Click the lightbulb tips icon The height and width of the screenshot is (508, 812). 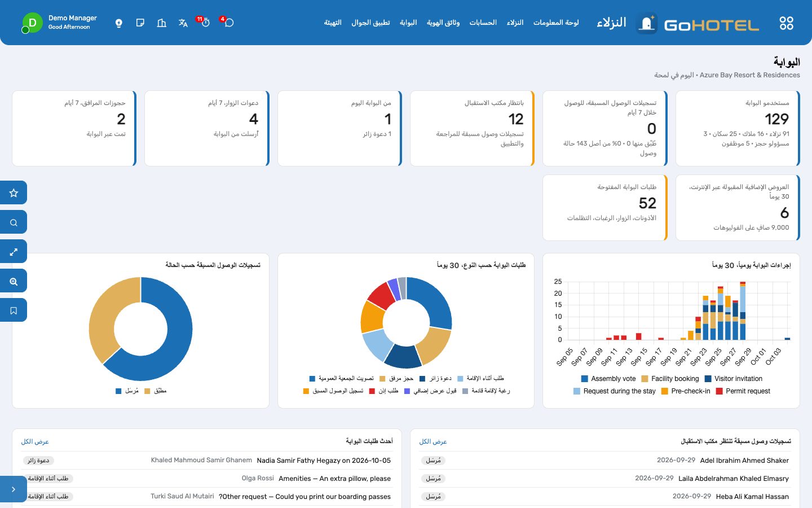tap(119, 23)
